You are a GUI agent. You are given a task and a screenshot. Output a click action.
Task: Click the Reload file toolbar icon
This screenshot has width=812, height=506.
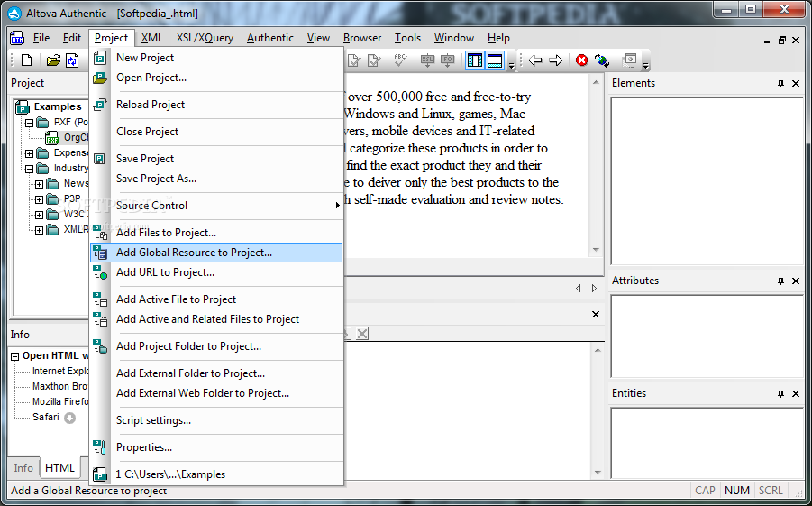pyautogui.click(x=72, y=60)
